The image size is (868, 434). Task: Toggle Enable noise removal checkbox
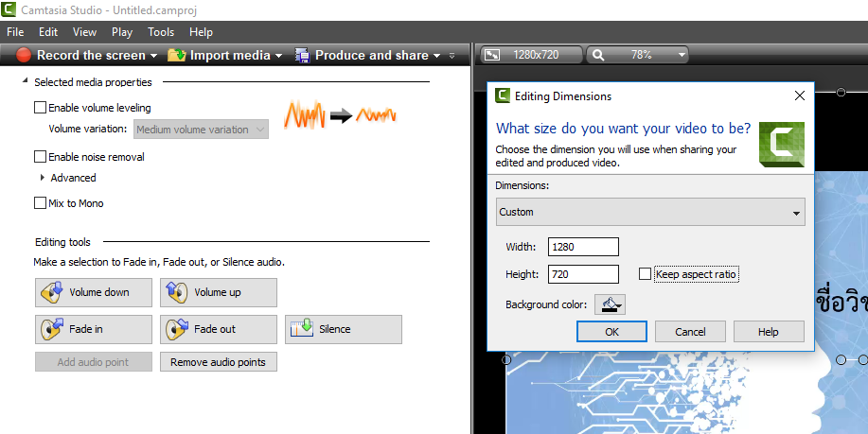(40, 157)
